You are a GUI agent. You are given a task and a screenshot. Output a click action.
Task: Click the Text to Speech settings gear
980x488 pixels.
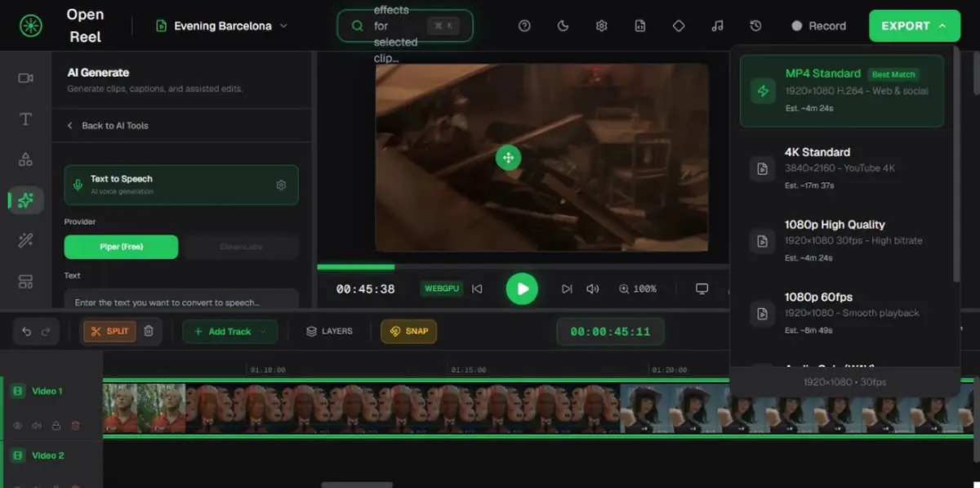pyautogui.click(x=281, y=185)
